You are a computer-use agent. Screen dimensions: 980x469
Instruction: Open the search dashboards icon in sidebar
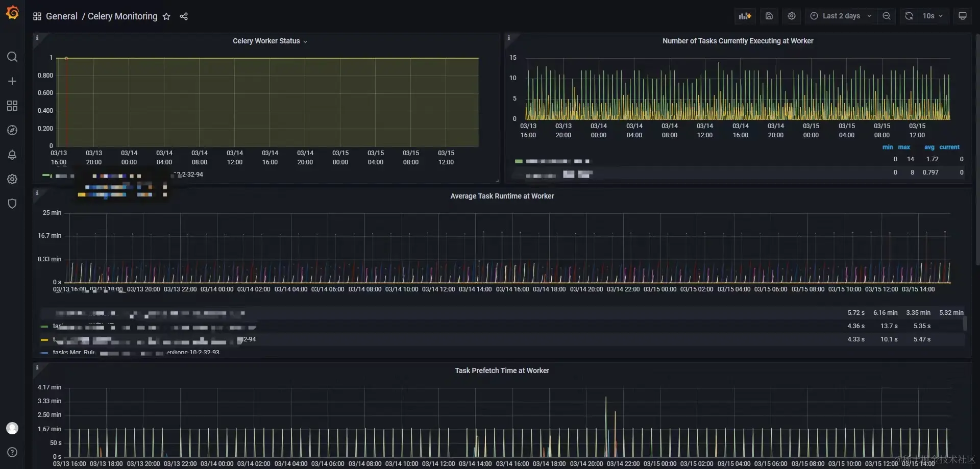pyautogui.click(x=12, y=57)
